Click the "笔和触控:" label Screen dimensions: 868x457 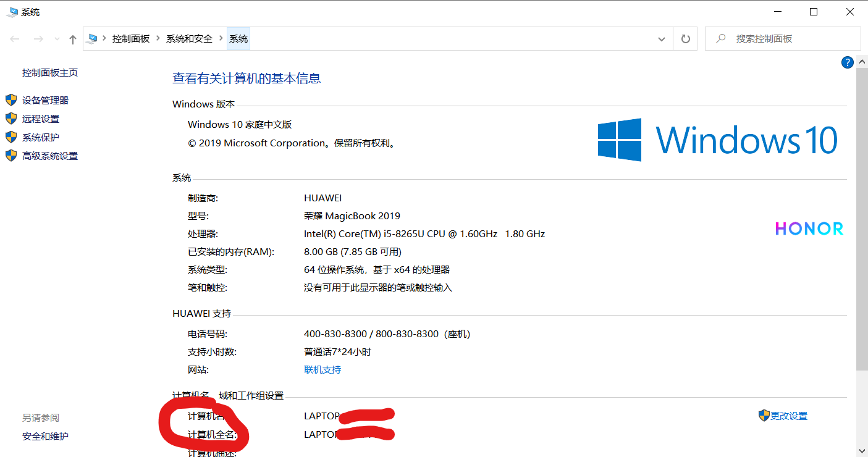(x=208, y=288)
